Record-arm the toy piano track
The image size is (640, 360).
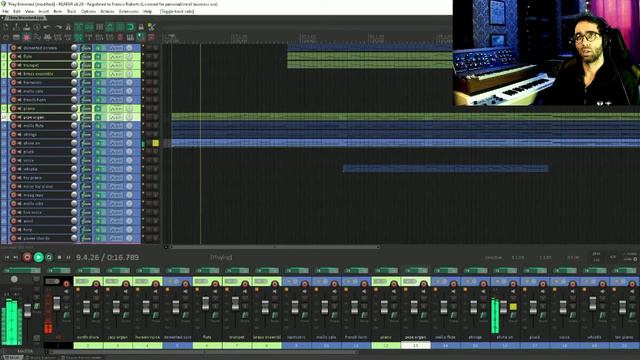[x=13, y=178]
